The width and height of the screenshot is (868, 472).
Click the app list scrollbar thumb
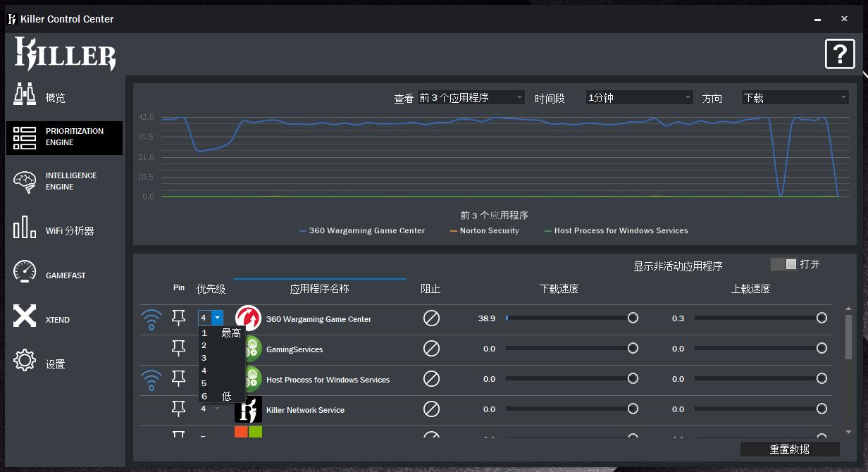pyautogui.click(x=848, y=337)
